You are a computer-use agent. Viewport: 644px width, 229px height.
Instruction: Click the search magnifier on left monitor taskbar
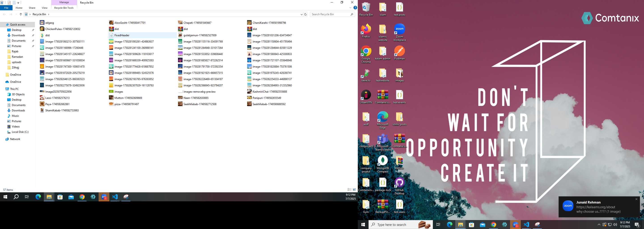click(x=16, y=197)
